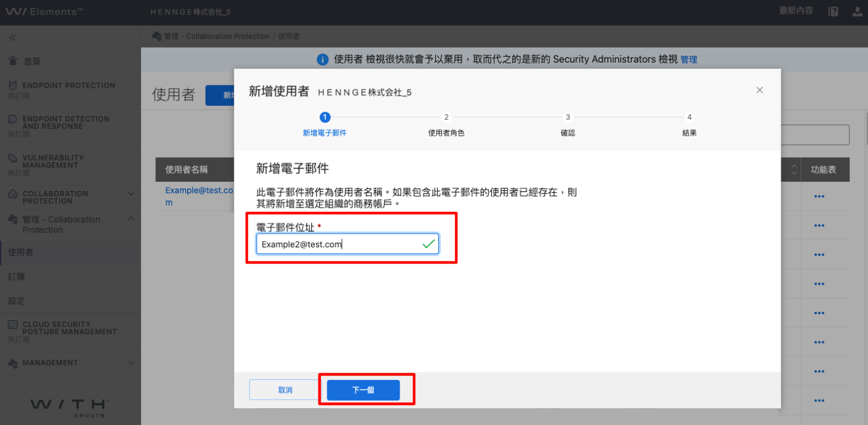
Task: Click sort arrows in users table header
Action: pos(795,170)
